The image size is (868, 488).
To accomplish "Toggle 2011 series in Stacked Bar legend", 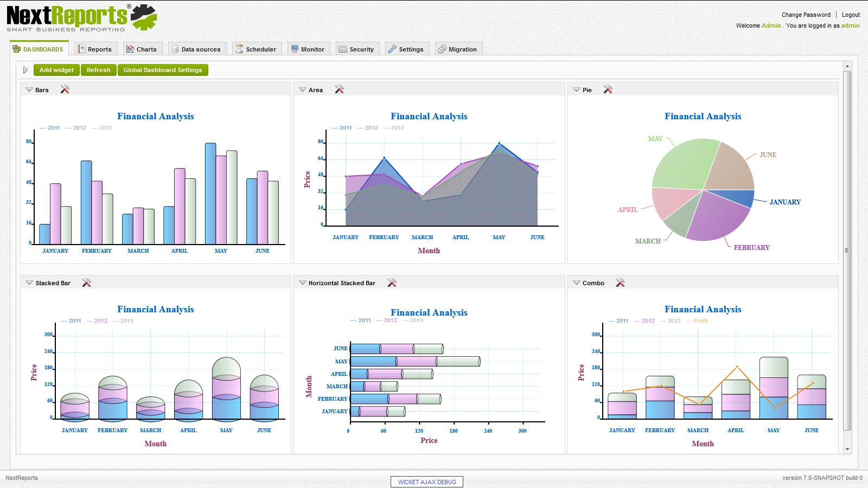I will pos(71,321).
